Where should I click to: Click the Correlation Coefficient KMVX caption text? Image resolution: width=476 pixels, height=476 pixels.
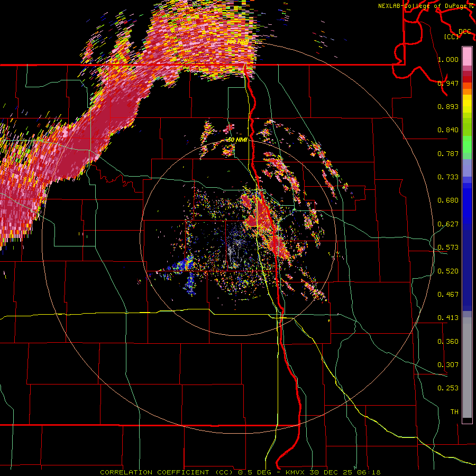coord(240,472)
